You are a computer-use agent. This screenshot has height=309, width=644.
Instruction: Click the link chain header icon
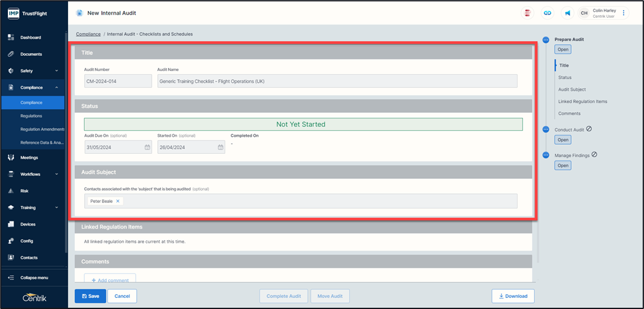pos(548,13)
